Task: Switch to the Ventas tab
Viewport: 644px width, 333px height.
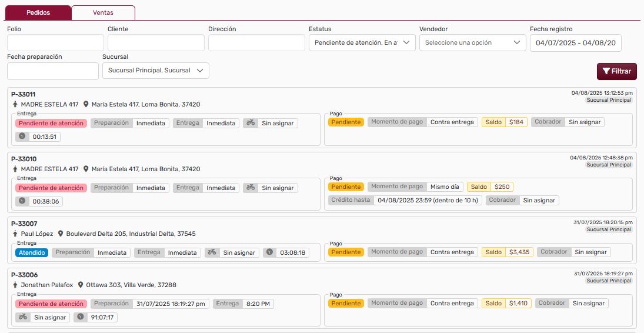Action: pos(103,12)
